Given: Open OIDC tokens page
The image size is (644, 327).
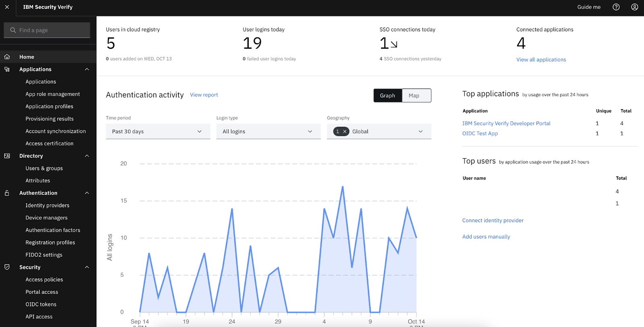Looking at the screenshot, I should 41,304.
